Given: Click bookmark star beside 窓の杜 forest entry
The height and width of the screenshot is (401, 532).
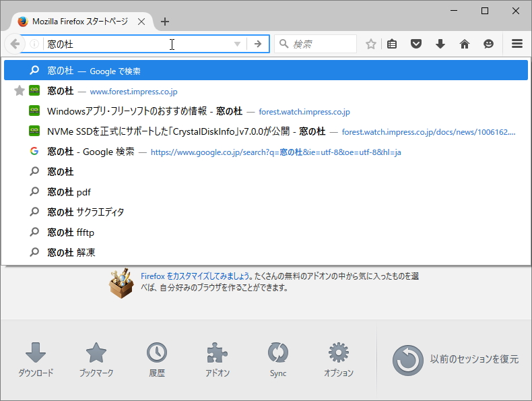Looking at the screenshot, I should [x=20, y=90].
